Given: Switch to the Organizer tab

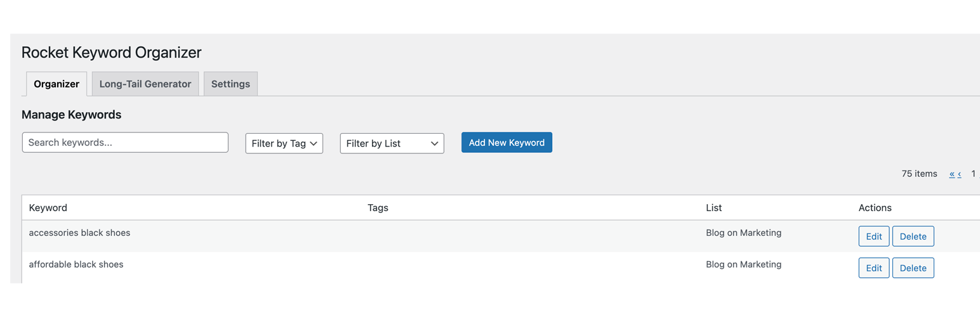Looking at the screenshot, I should (x=56, y=84).
